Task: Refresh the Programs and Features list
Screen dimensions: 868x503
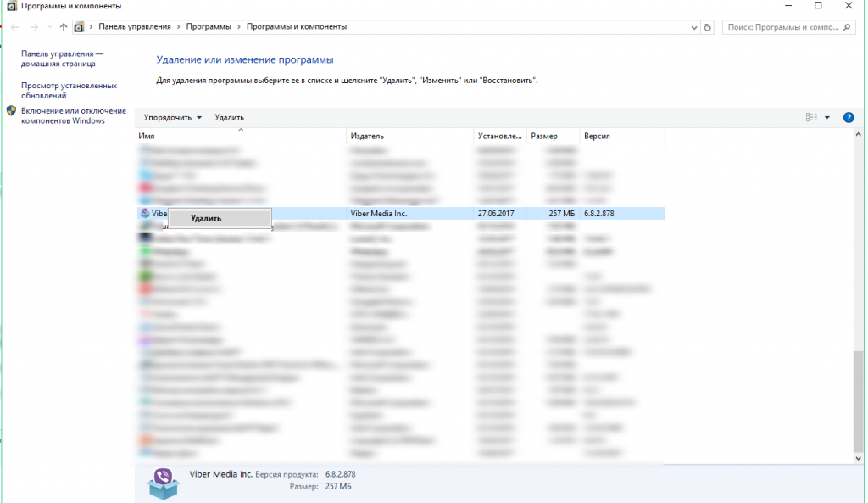Action: coord(709,27)
